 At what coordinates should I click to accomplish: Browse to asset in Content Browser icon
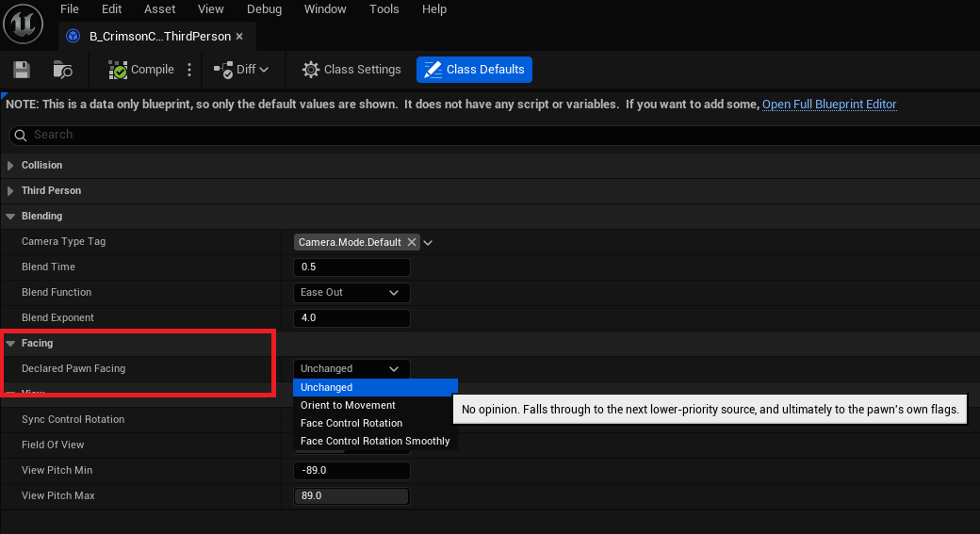[x=62, y=70]
